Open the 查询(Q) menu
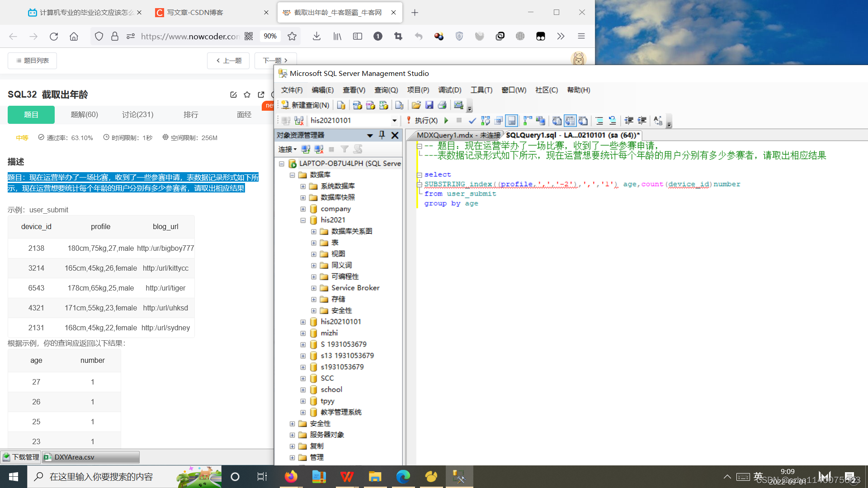 [x=386, y=90]
